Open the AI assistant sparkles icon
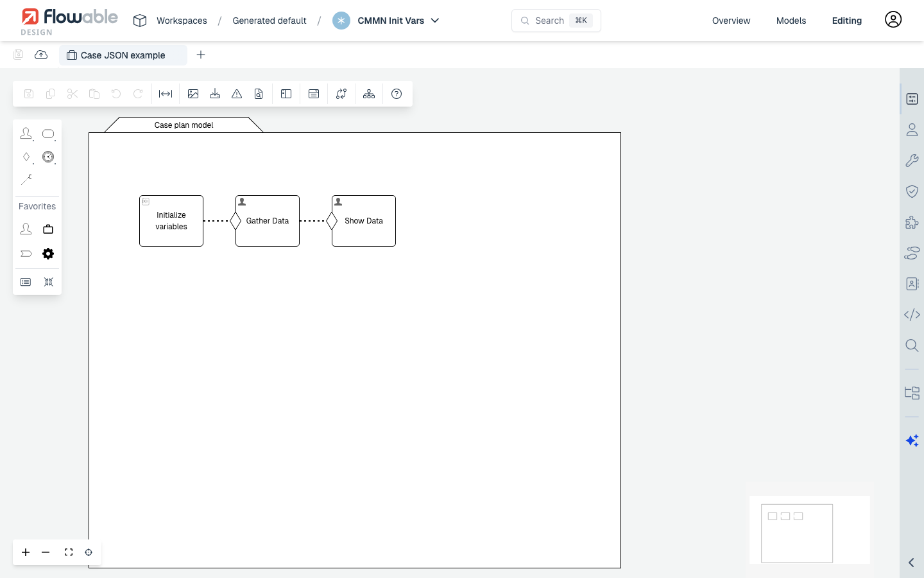 click(x=912, y=441)
